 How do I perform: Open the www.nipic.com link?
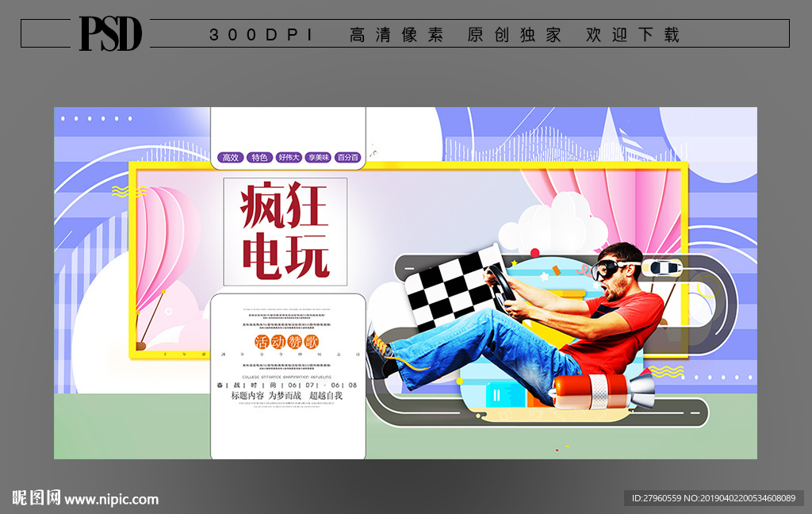point(111,500)
